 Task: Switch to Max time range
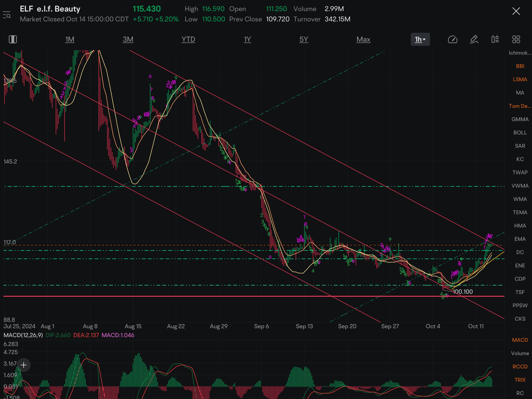coord(363,39)
